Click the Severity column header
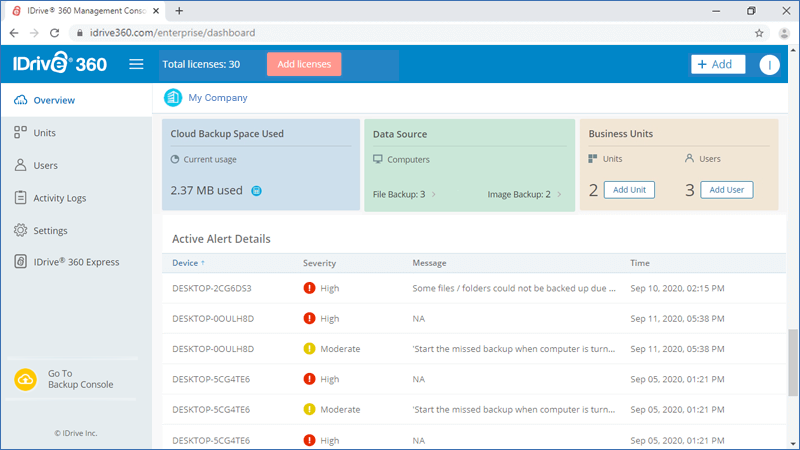Viewport: 800px width, 450px height. tap(319, 263)
